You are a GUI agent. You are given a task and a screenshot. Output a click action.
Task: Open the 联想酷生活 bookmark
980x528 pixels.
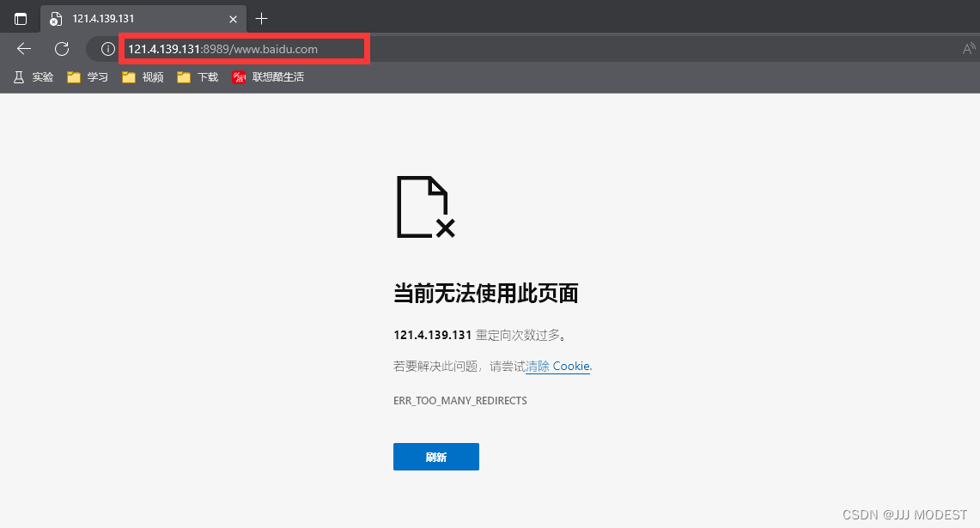tap(267, 77)
